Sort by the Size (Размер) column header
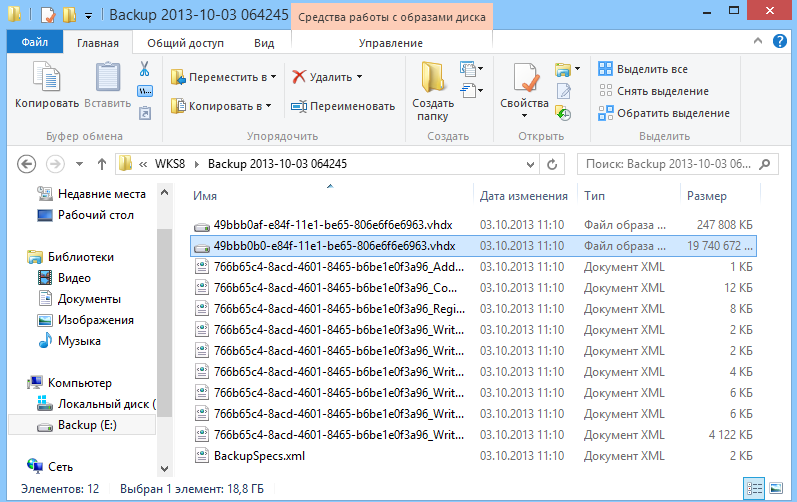The width and height of the screenshot is (797, 502). 707,196
